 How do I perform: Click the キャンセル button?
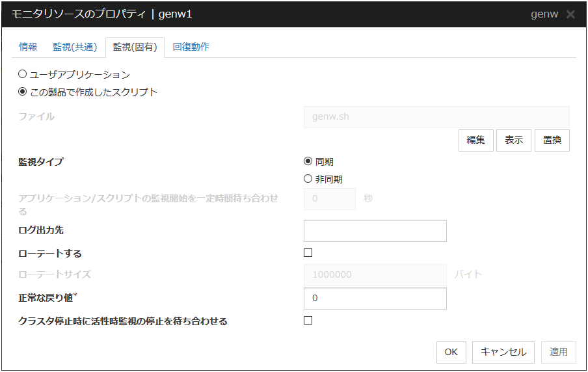pos(503,352)
